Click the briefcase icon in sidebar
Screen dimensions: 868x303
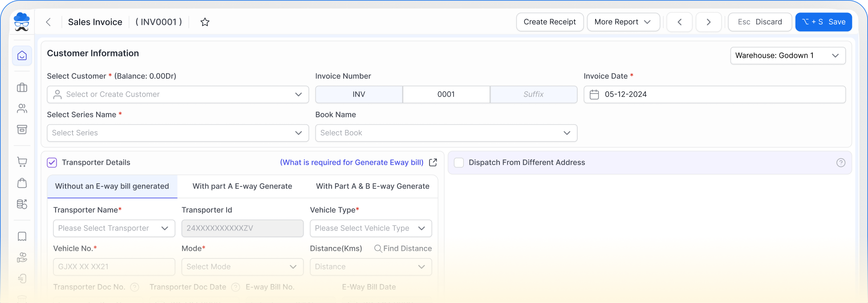tap(22, 88)
